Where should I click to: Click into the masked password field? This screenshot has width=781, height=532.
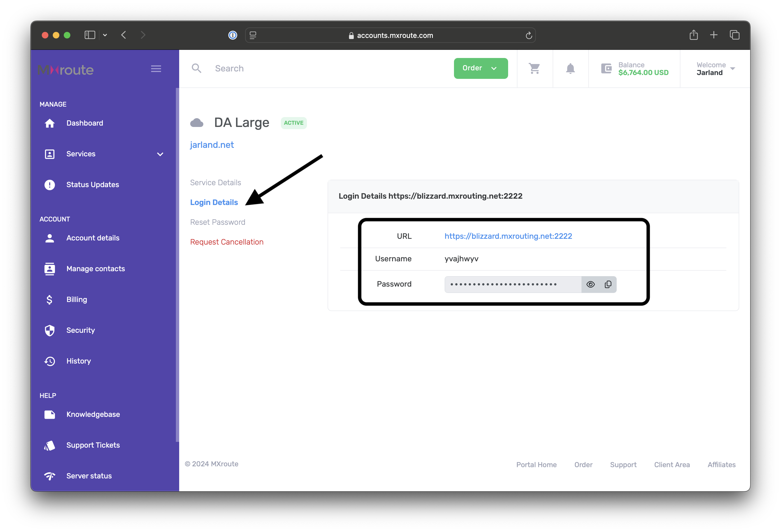pyautogui.click(x=513, y=284)
